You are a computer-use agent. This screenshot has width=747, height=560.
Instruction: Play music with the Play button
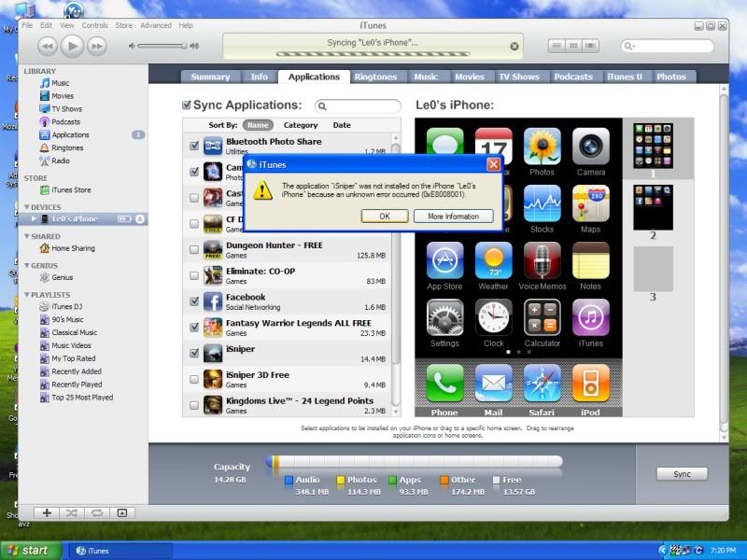tap(73, 46)
